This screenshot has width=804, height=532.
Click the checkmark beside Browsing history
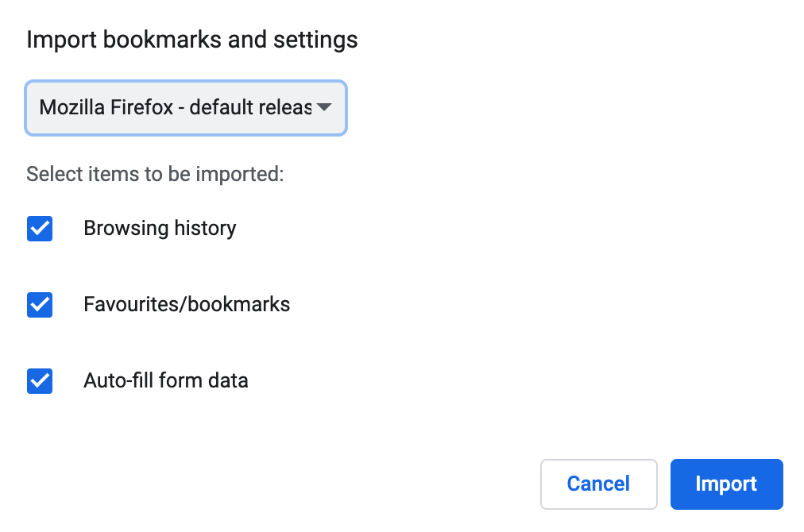(x=39, y=228)
